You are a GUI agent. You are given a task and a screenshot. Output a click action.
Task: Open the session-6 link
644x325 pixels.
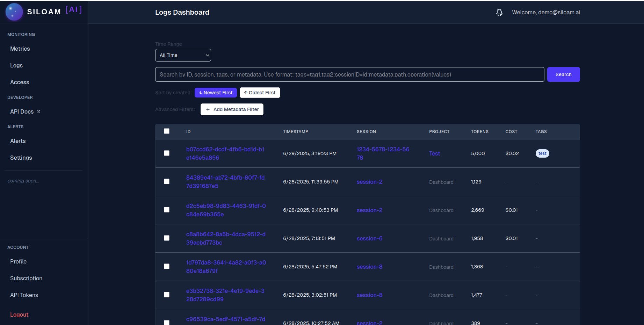pos(369,238)
